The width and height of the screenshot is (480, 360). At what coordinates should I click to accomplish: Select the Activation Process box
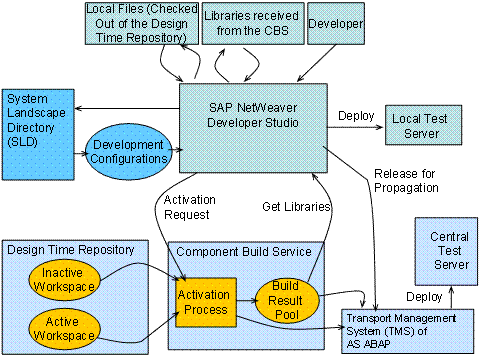[x=206, y=302]
